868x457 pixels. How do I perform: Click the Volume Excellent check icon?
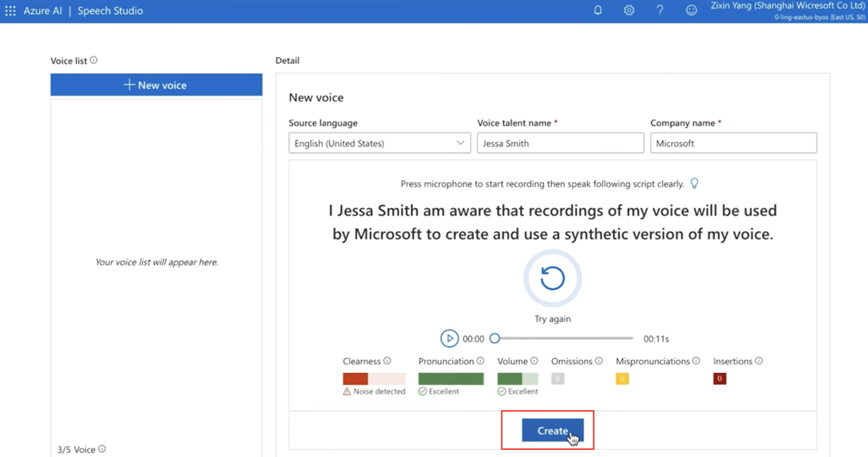[x=502, y=391]
